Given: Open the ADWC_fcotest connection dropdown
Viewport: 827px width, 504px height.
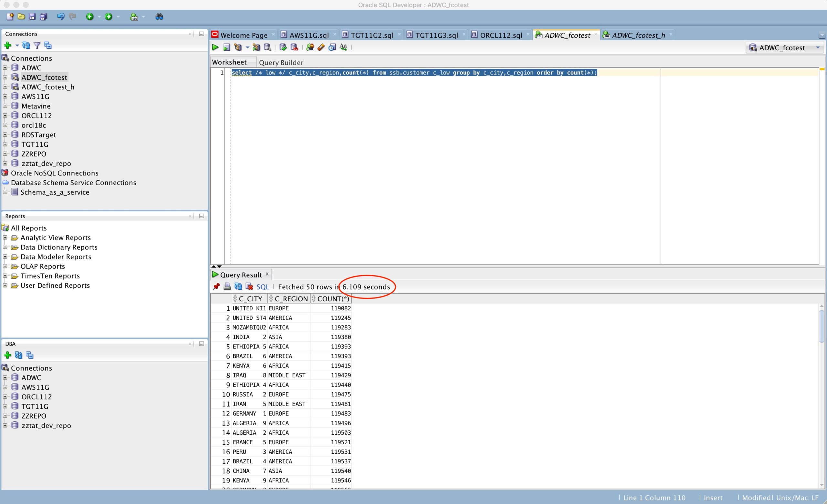Looking at the screenshot, I should (818, 48).
